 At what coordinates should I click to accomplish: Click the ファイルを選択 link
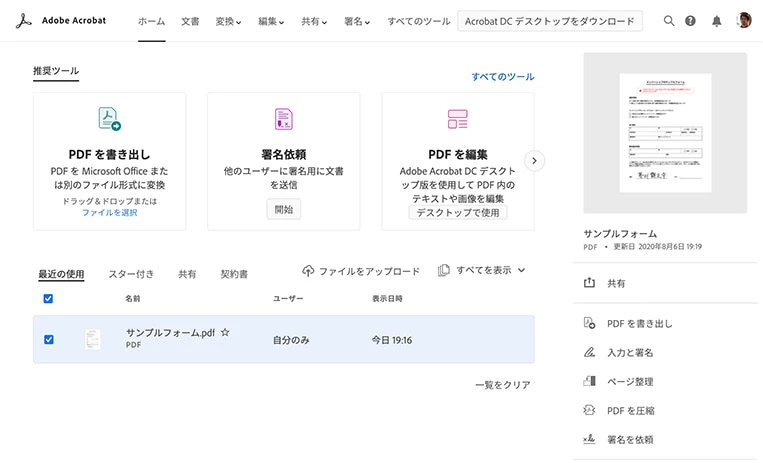point(109,213)
